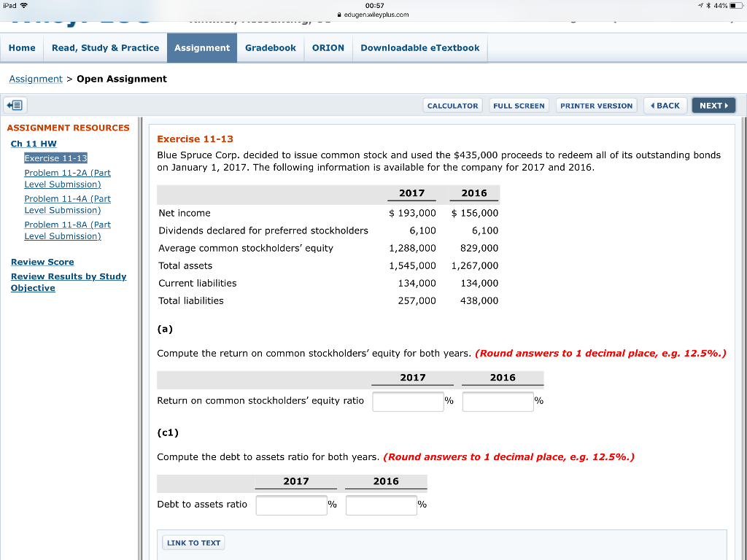Enter FULL SCREEN mode
747x560 pixels.
tap(519, 105)
